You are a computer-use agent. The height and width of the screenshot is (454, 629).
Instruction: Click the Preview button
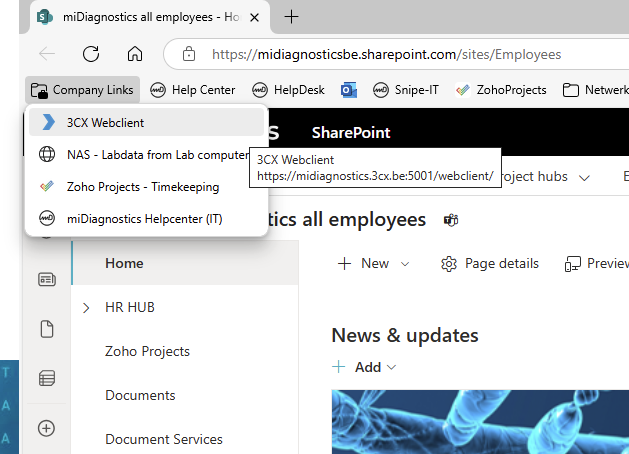(x=597, y=263)
